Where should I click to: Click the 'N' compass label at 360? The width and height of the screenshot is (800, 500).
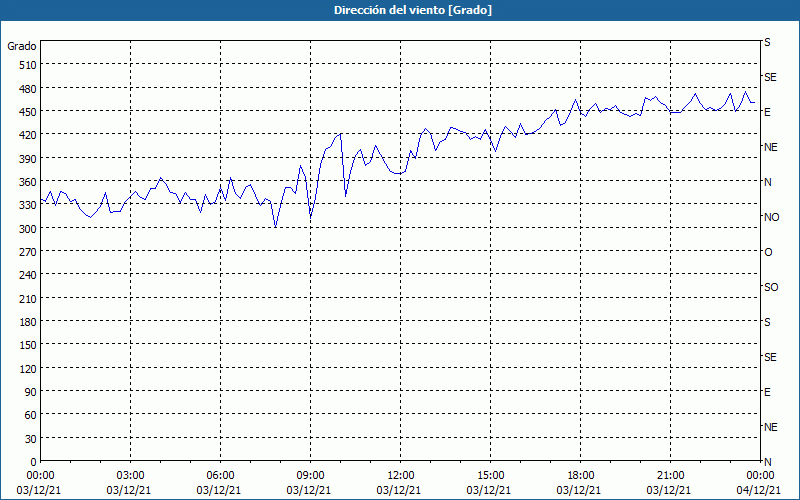(768, 182)
